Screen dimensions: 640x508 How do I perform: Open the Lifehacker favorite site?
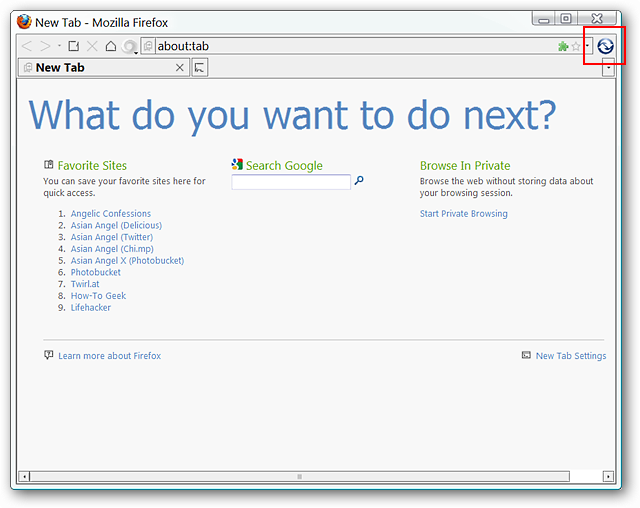[x=91, y=308]
